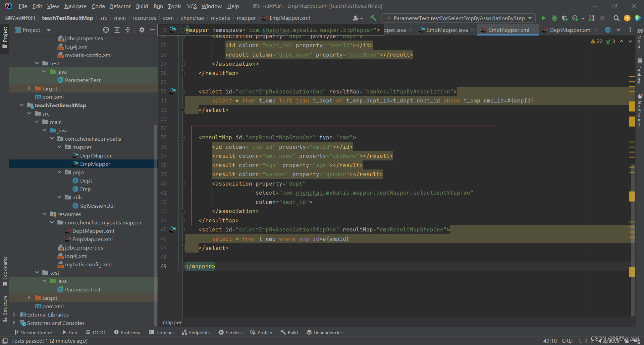
Task: Open the Maven tool window
Action: pyautogui.click(x=640, y=40)
